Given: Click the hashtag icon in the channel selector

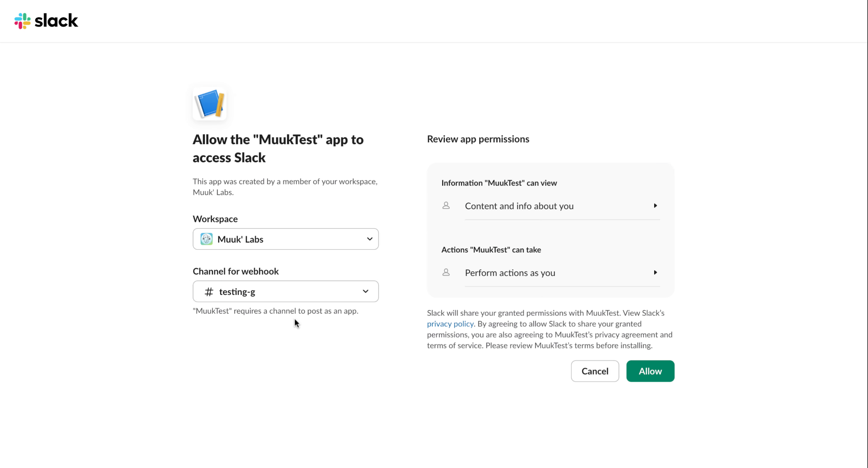Looking at the screenshot, I should coord(208,291).
